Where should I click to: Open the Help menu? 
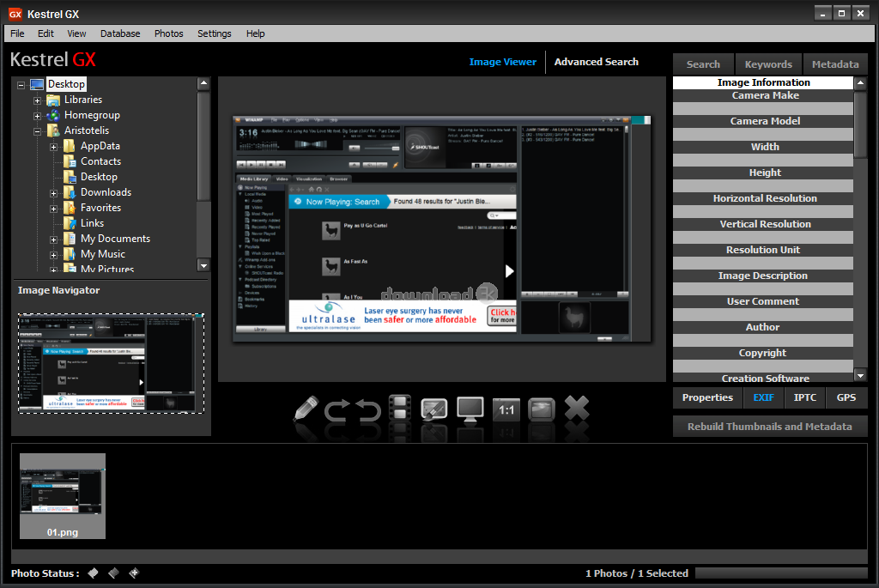pos(255,33)
